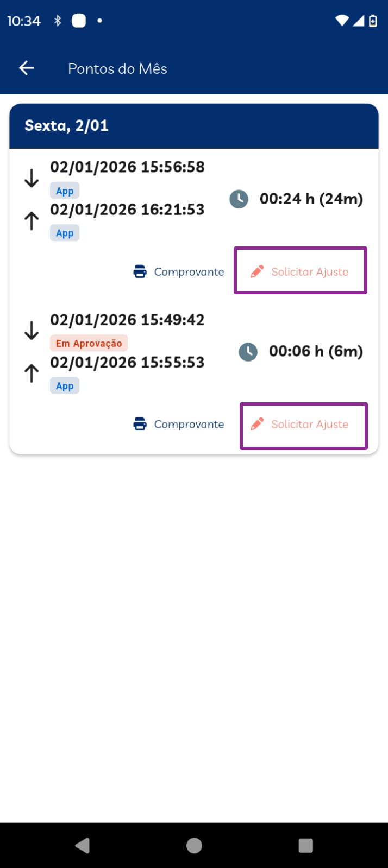Image resolution: width=388 pixels, height=868 pixels.
Task: Tap the back arrow in header
Action: [27, 68]
